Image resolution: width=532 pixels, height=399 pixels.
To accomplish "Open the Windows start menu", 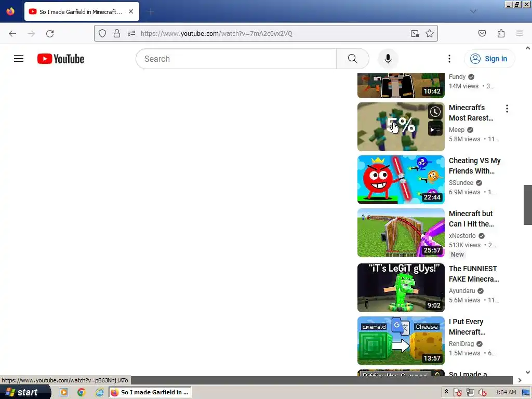I will pyautogui.click(x=24, y=392).
